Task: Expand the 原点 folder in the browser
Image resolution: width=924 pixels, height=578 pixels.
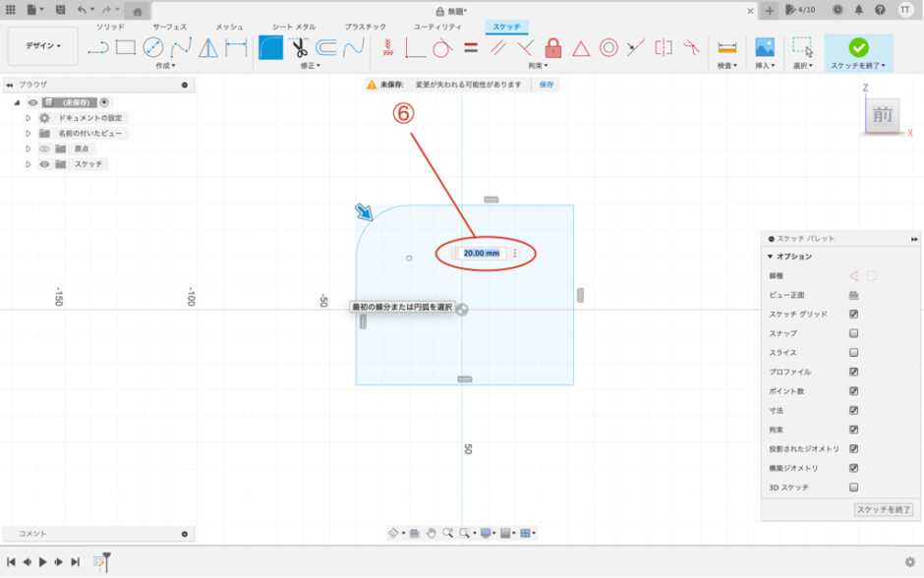Action: pyautogui.click(x=29, y=148)
